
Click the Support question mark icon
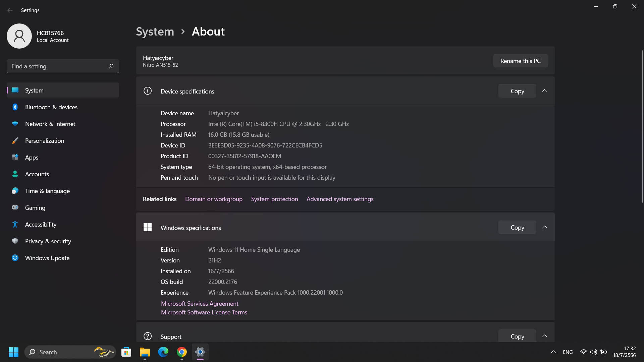click(148, 336)
